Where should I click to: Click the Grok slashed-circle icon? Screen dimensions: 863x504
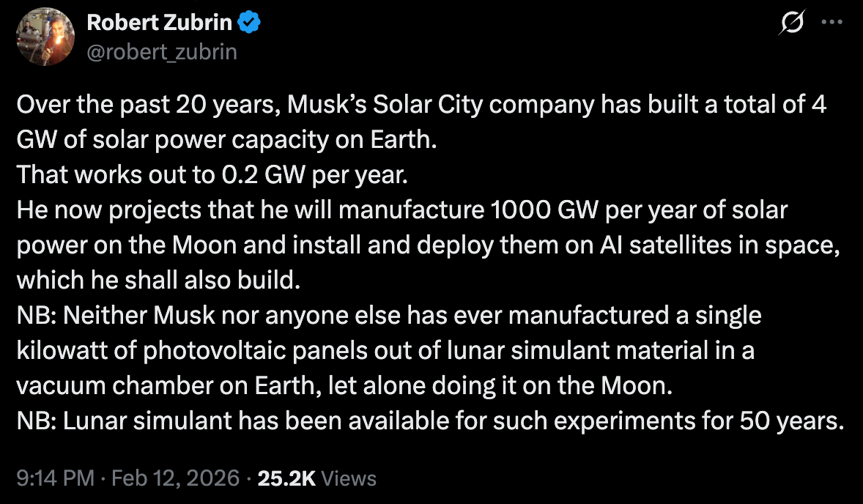click(791, 23)
